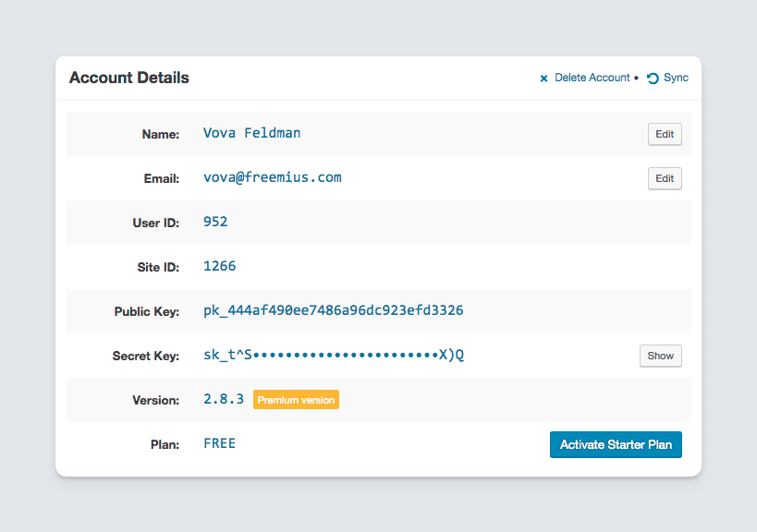
Task: Click the email value vova@freemius.com
Action: [x=272, y=177]
